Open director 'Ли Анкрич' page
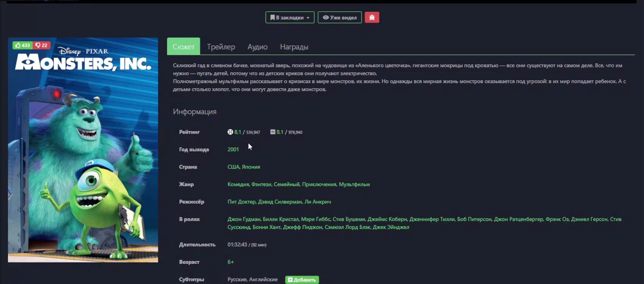Viewport: 644px width, 284px height. (x=318, y=202)
